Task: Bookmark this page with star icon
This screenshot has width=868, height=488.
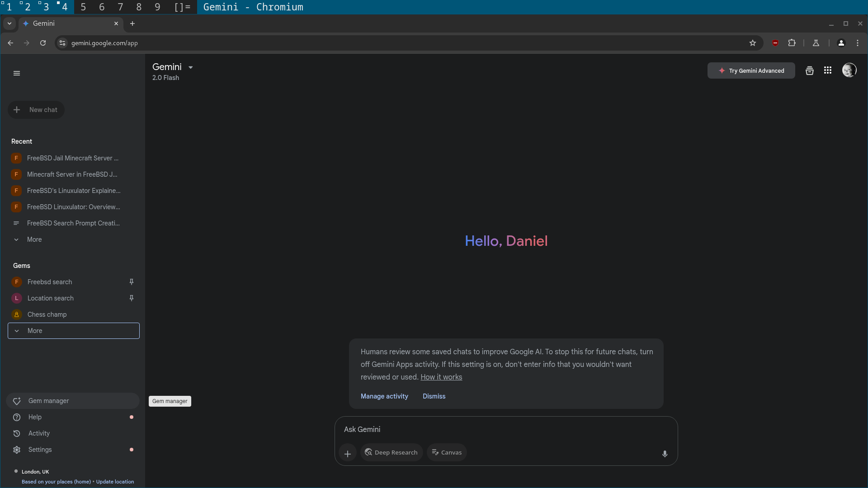Action: coord(753,43)
